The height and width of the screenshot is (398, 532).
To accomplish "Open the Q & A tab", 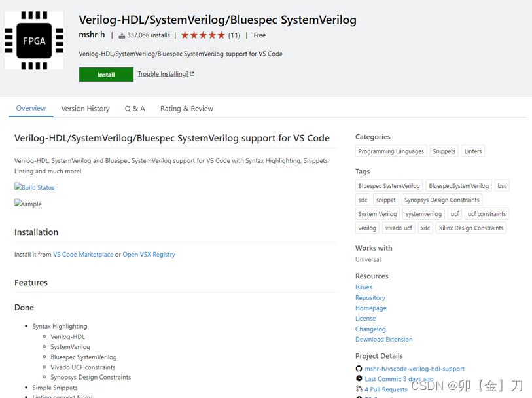I will (x=135, y=109).
